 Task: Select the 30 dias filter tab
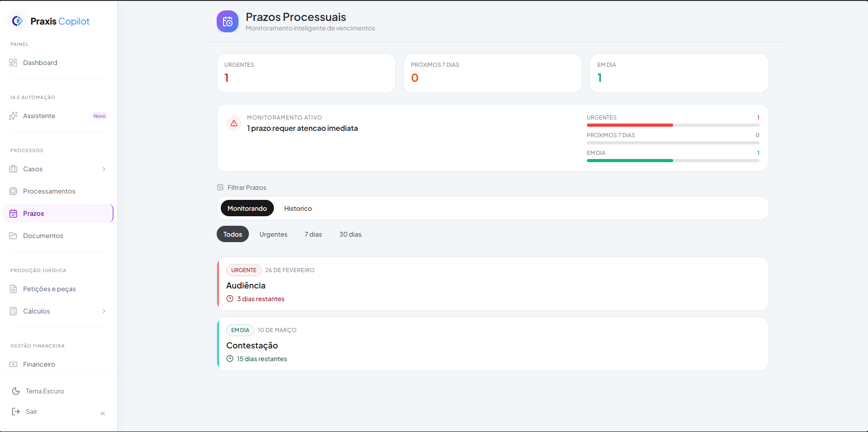pyautogui.click(x=350, y=234)
